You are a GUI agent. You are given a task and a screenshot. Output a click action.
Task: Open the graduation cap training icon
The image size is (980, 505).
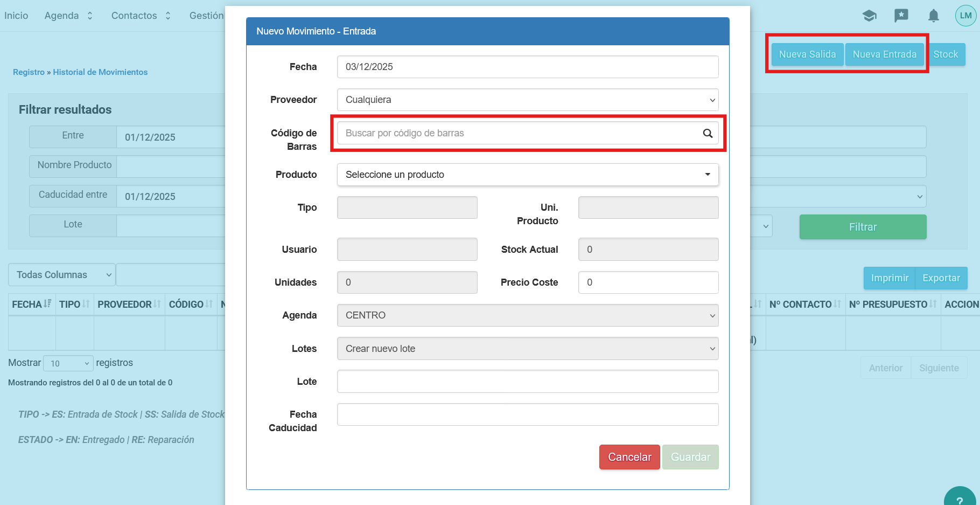(869, 16)
